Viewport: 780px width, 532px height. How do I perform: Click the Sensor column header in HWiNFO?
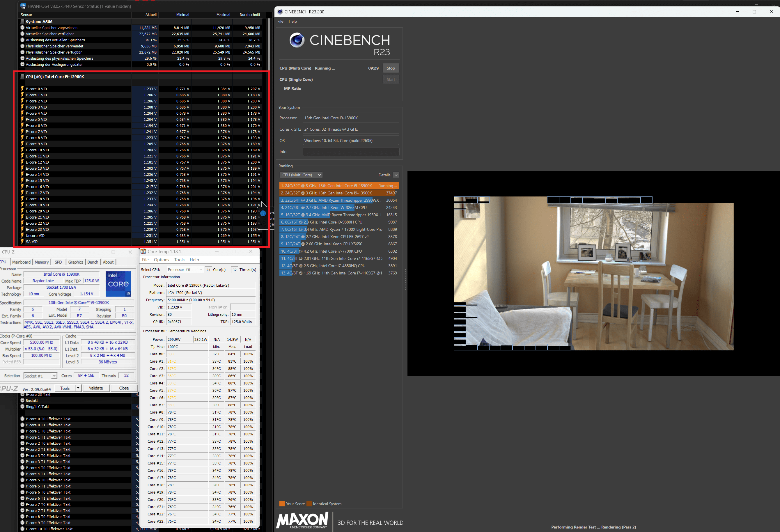tap(75, 15)
